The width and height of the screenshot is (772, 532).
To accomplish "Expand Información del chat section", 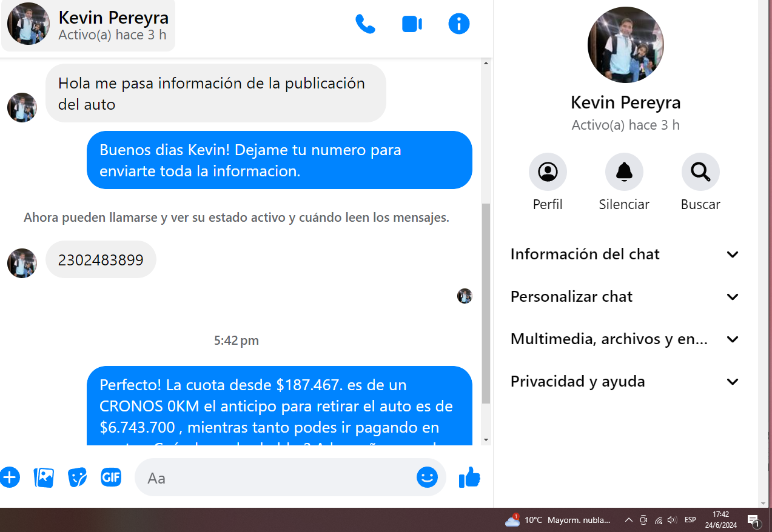I will 625,254.
